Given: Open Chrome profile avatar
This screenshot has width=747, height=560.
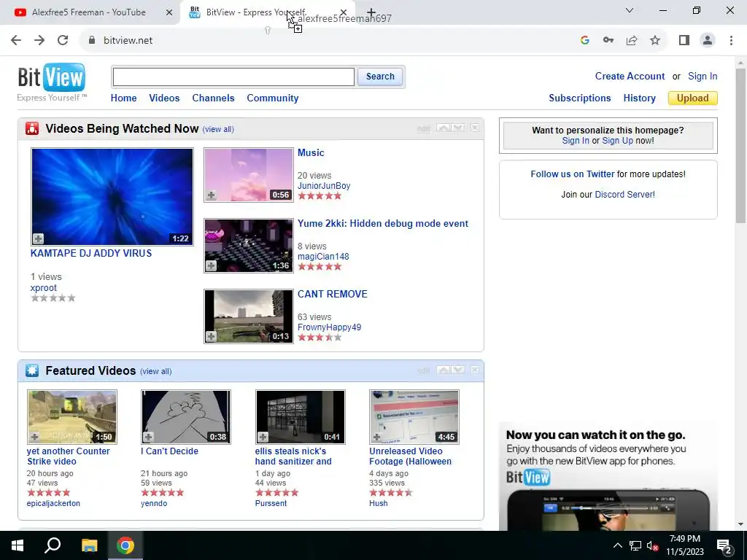Looking at the screenshot, I should tap(708, 41).
